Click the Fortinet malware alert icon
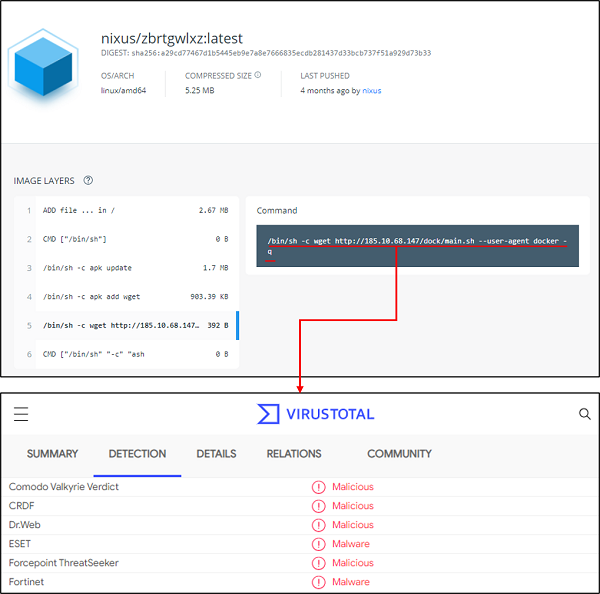 coord(318,582)
